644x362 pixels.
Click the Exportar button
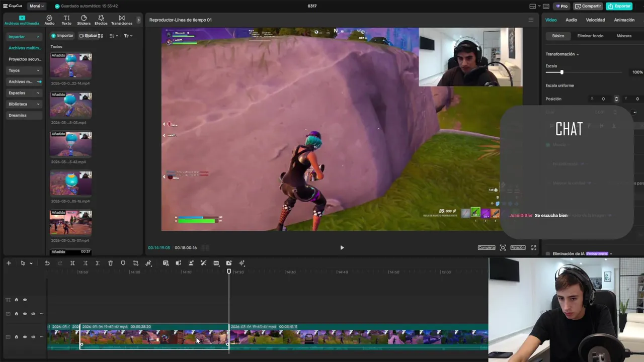click(x=619, y=6)
